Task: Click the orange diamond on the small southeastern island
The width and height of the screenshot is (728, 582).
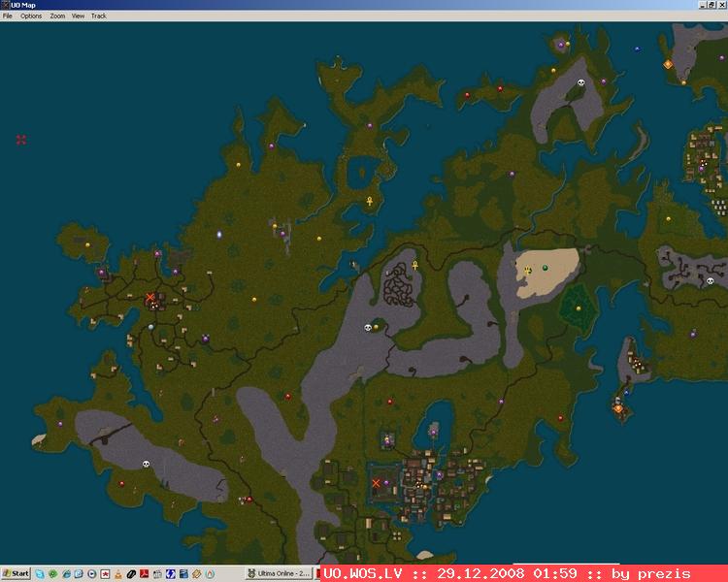Action: 618,408
